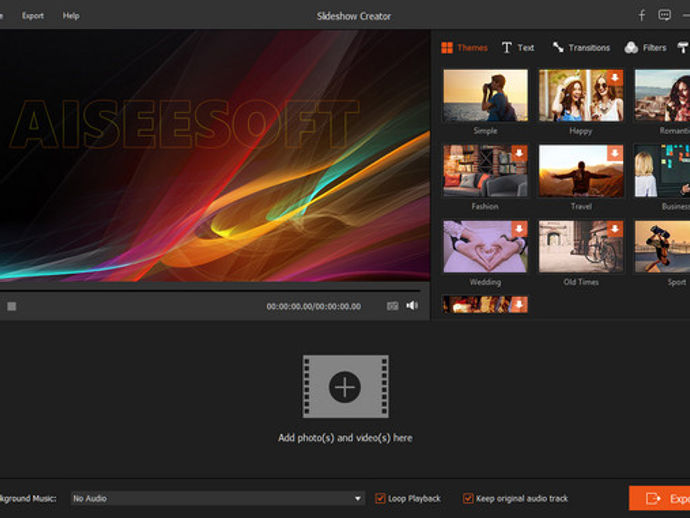Download the Fashion theme
Viewport: 690px width, 518px height.
[519, 153]
